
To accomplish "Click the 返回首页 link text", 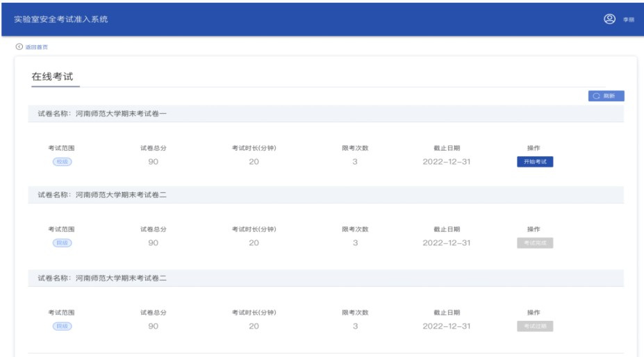I will click(x=36, y=47).
